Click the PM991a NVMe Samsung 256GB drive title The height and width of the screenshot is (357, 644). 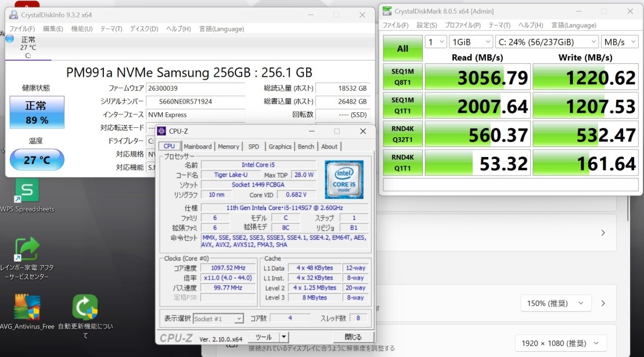click(x=189, y=72)
